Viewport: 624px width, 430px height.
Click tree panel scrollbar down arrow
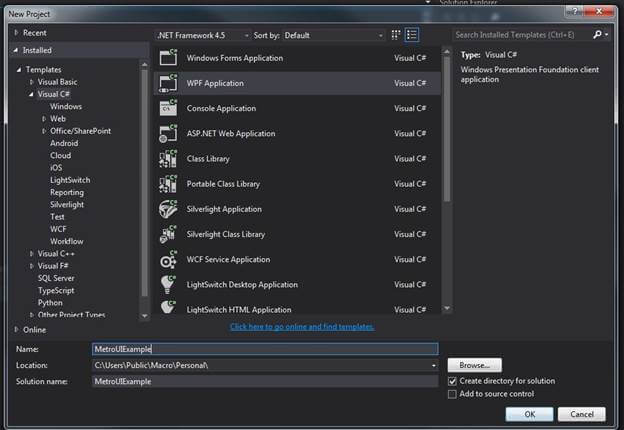(144, 316)
